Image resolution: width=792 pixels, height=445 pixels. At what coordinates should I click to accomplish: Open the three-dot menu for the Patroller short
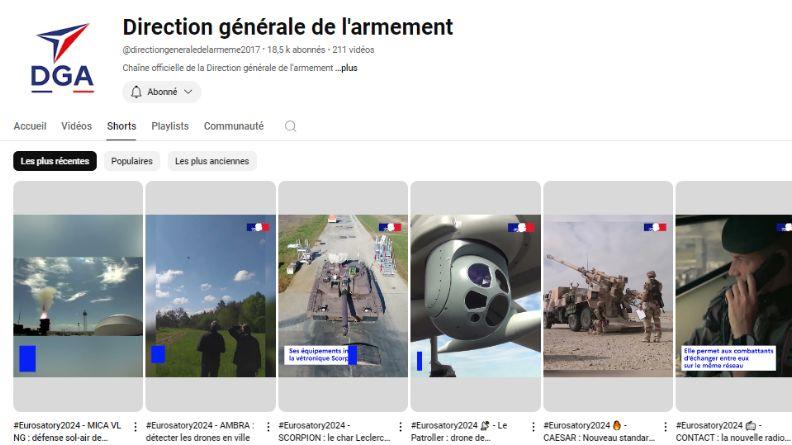point(533,427)
